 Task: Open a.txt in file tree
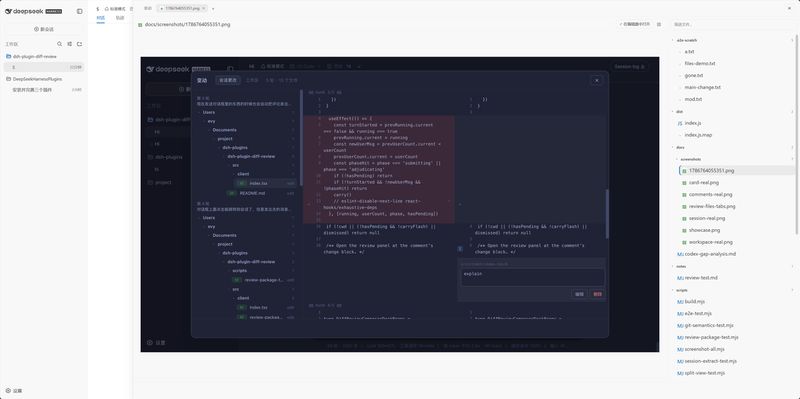(x=689, y=52)
